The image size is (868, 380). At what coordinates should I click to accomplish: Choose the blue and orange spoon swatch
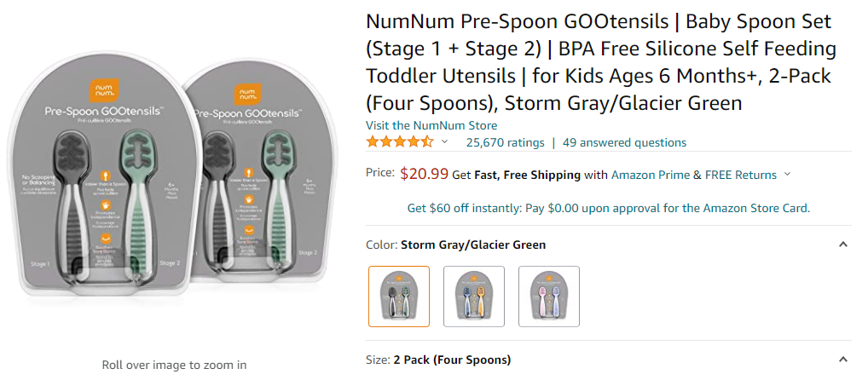click(474, 297)
